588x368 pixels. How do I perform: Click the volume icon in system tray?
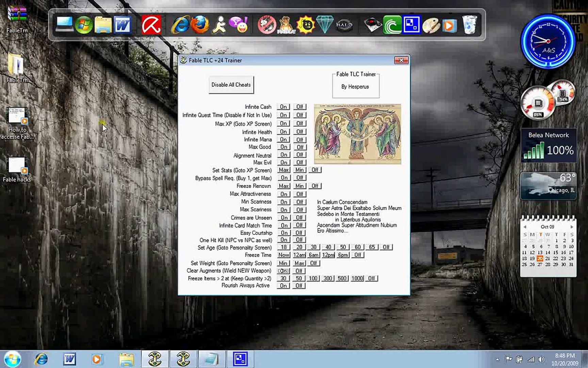tap(541, 359)
